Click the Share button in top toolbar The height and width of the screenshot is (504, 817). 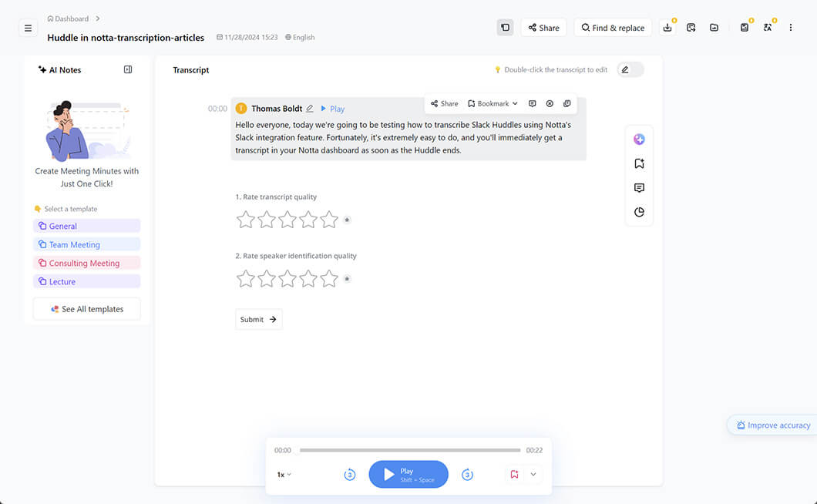click(x=543, y=28)
